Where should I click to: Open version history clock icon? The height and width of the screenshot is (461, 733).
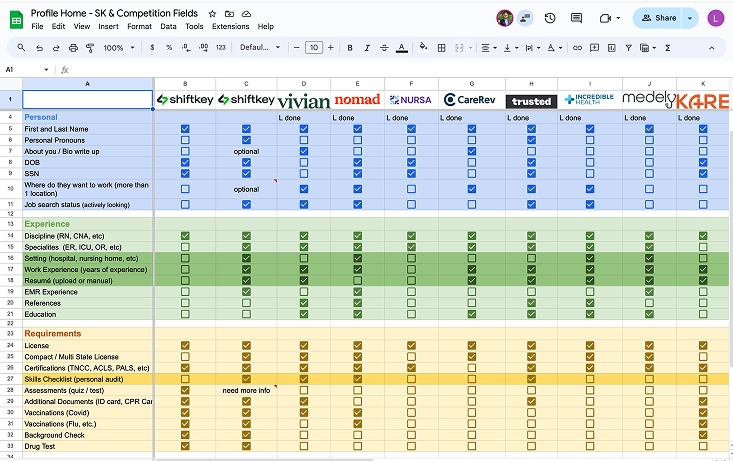point(550,18)
